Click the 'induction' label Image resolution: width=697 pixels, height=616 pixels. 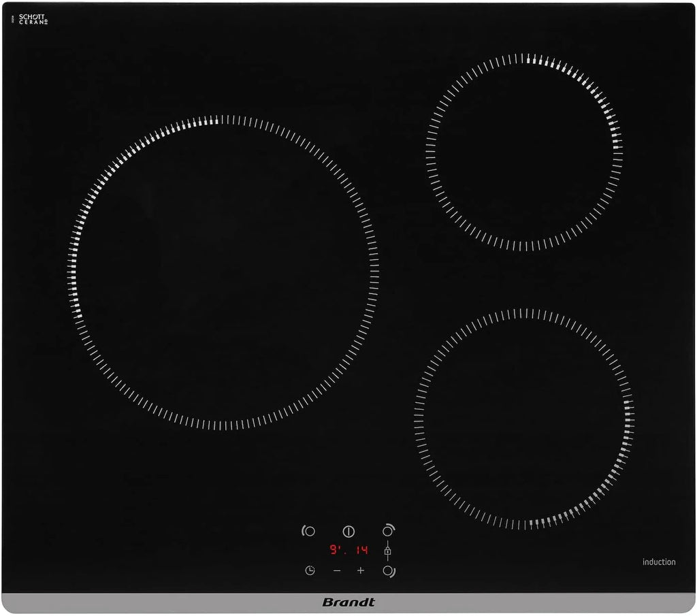click(x=659, y=562)
